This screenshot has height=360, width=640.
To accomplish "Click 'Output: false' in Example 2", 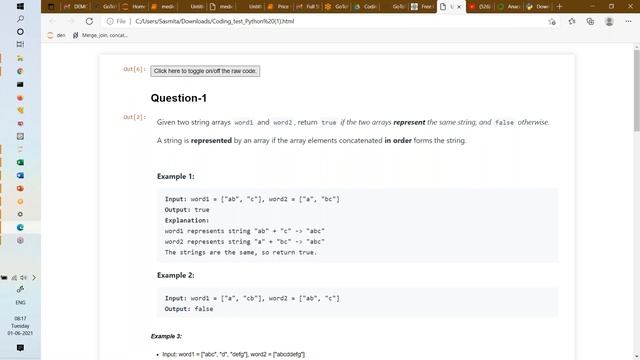I will click(x=189, y=309).
